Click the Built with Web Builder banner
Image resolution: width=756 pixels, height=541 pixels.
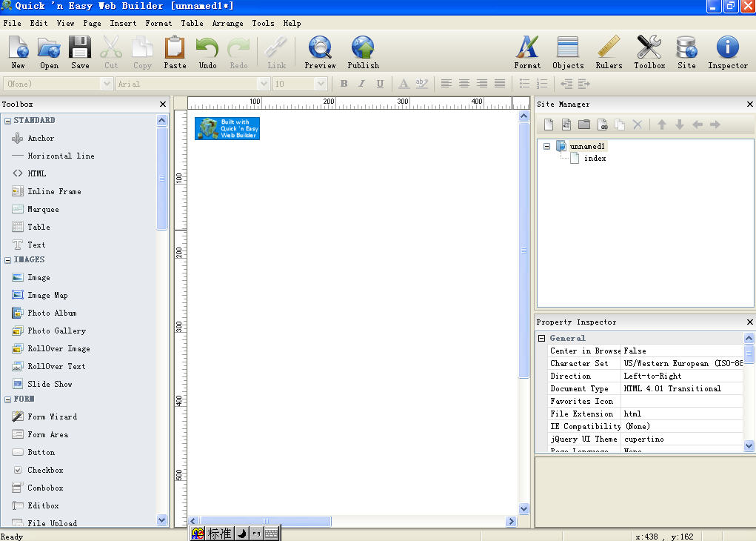click(x=227, y=128)
